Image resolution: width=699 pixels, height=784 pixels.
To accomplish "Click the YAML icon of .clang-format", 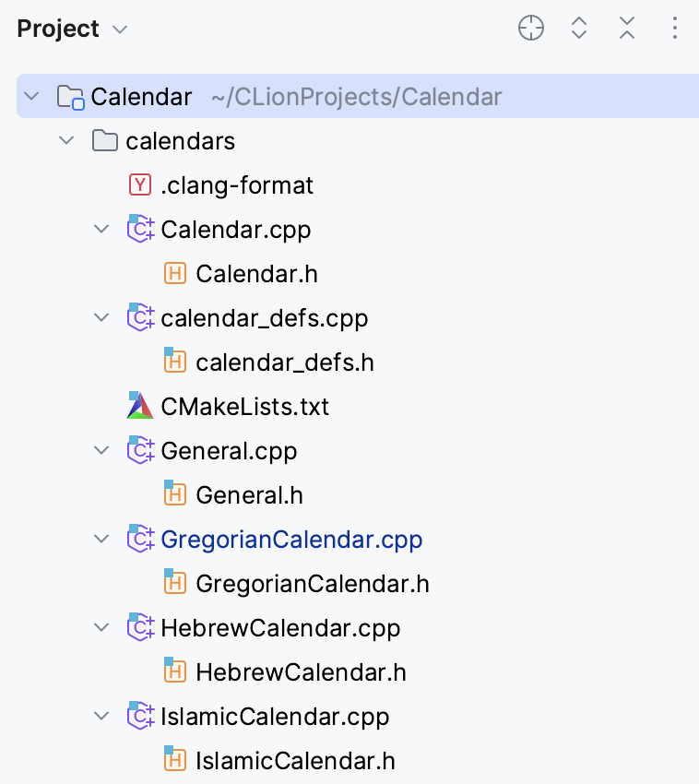I will [x=139, y=184].
